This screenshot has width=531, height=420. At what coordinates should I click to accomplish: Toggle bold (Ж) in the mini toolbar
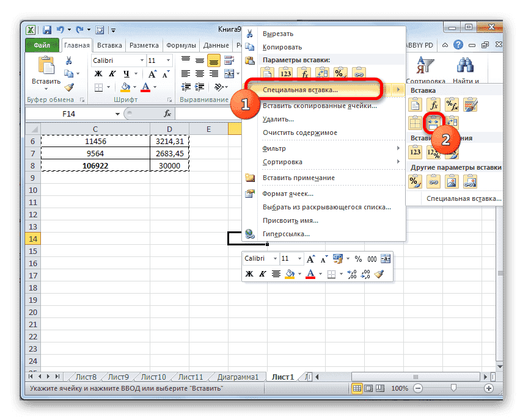[249, 273]
